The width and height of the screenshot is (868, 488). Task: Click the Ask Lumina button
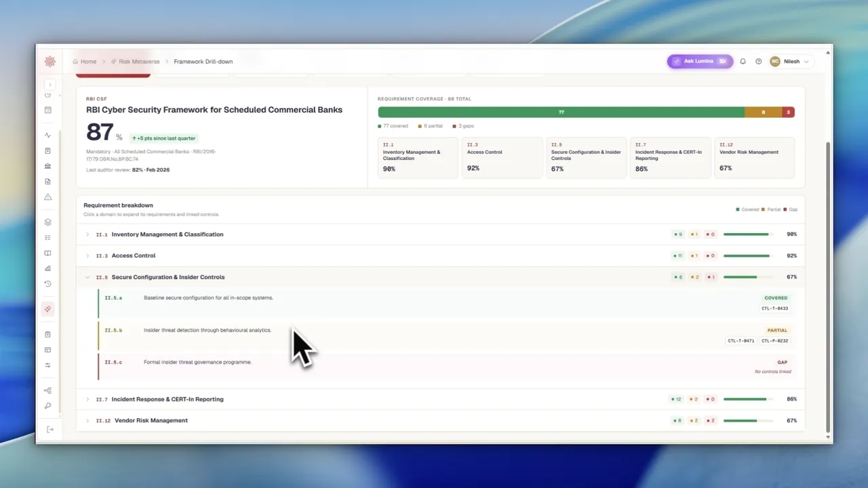700,61
